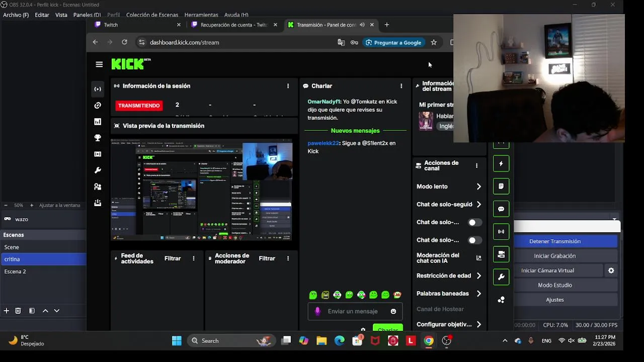Open the Archivo menu in OBS

[16, 15]
